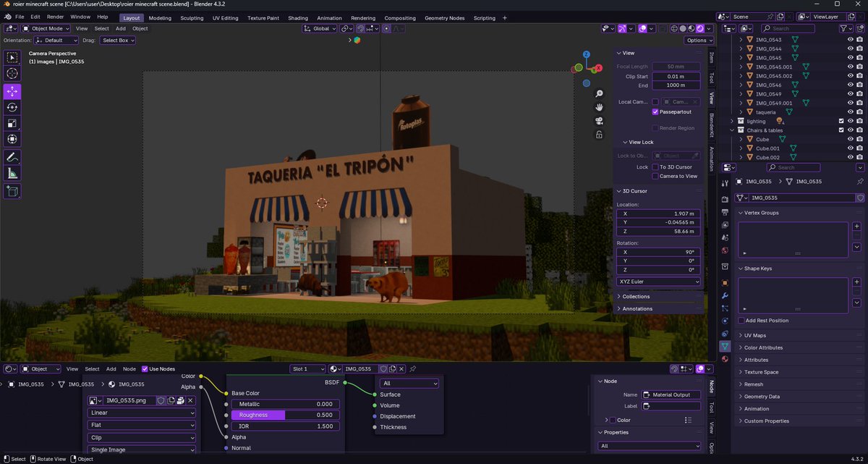Toggle Use Nodes checkbox
This screenshot has height=464, width=868.
(145, 368)
